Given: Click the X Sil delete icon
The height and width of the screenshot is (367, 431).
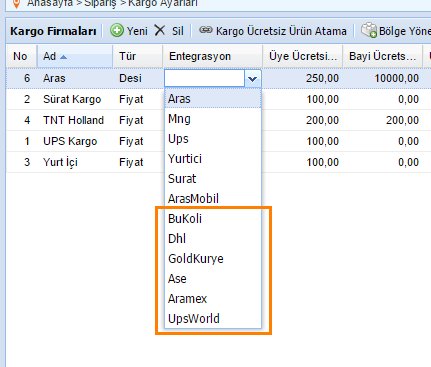Looking at the screenshot, I should pos(160,31).
